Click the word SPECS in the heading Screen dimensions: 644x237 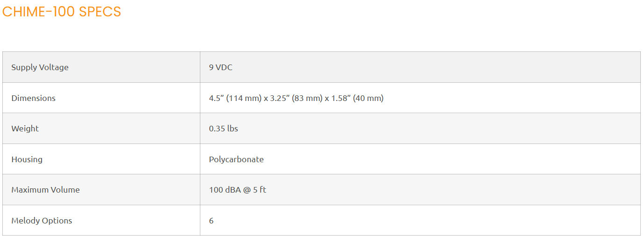click(x=100, y=12)
